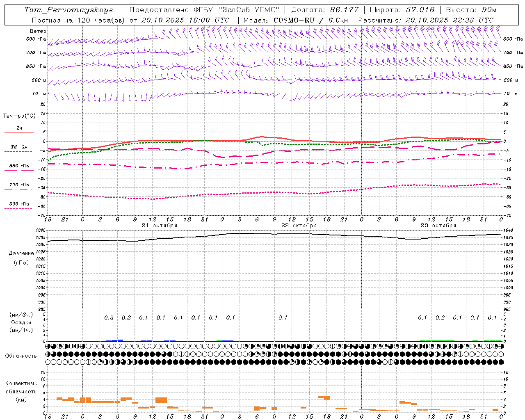525x420 pixels.
Task: Click the "23 октября" date label
Action: [438, 226]
